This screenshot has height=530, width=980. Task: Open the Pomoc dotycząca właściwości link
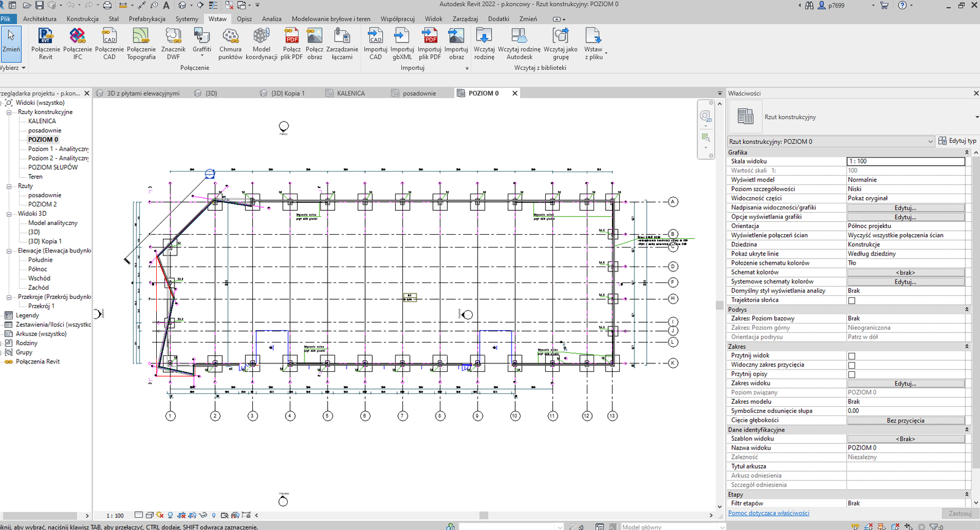[x=768, y=513]
